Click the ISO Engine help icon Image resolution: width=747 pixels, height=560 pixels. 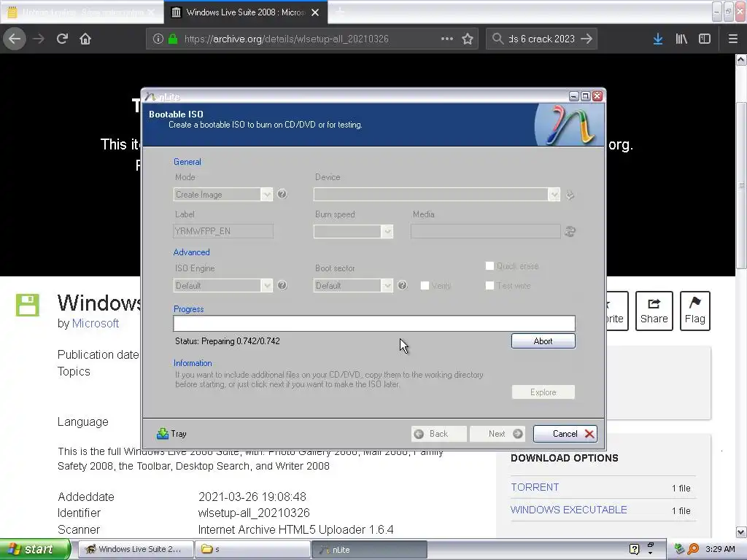click(282, 285)
